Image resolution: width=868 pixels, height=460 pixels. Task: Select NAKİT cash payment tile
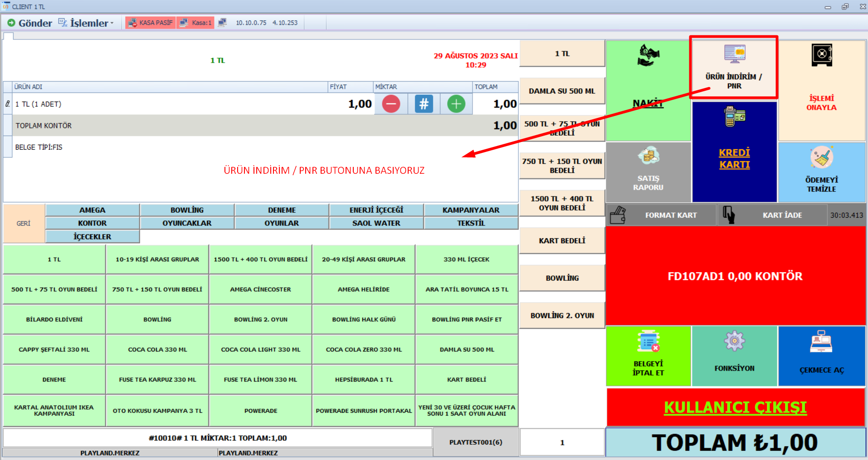[x=648, y=91]
